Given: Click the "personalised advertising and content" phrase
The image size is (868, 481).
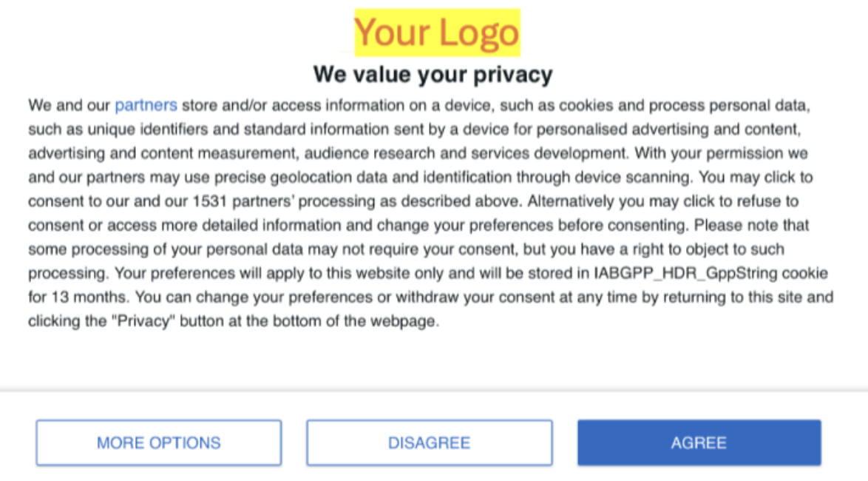Looking at the screenshot, I should (668, 129).
